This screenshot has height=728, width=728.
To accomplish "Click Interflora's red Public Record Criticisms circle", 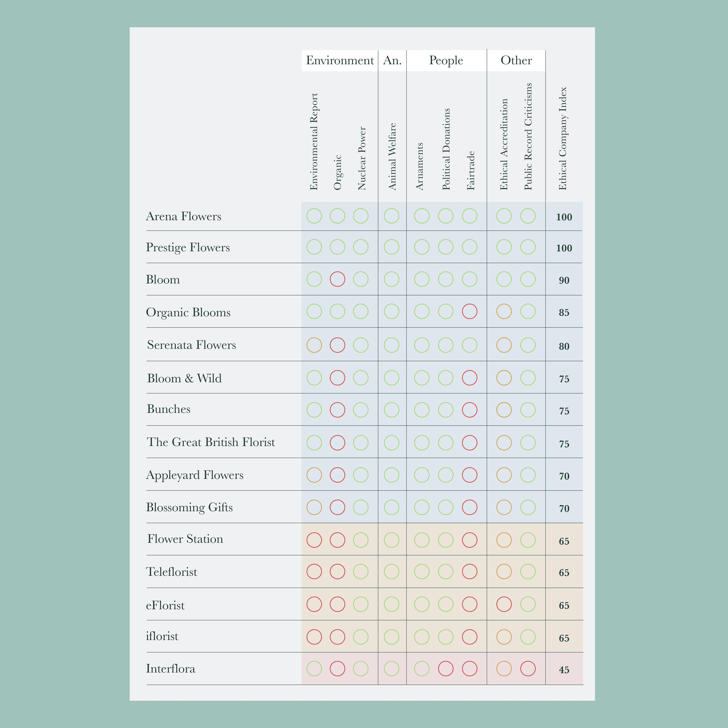I will [x=528, y=668].
